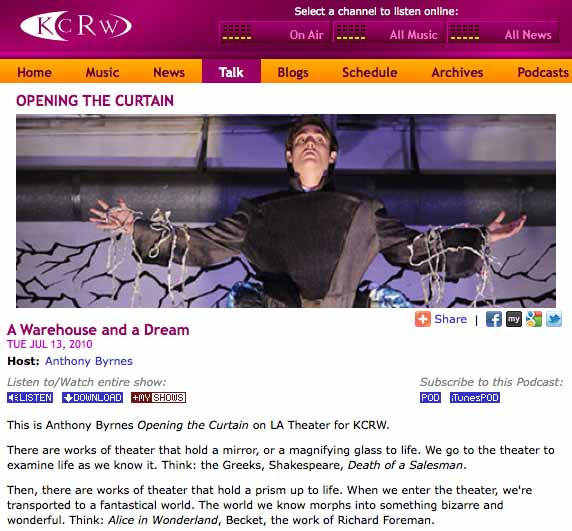This screenshot has width=572, height=531.
Task: Select the All Music channel
Action: point(389,33)
